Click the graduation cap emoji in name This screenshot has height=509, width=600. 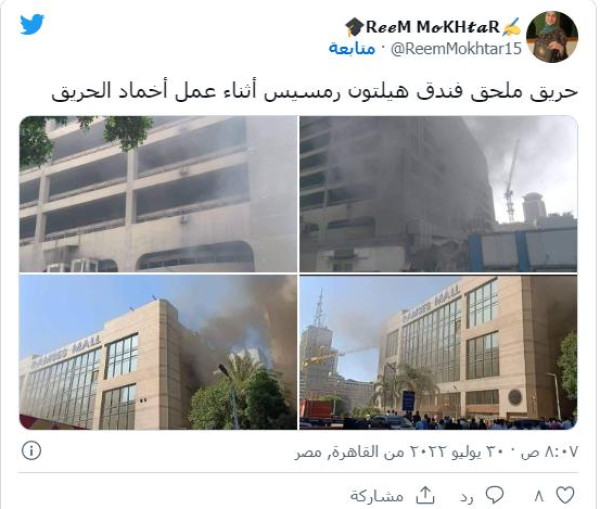tap(355, 27)
